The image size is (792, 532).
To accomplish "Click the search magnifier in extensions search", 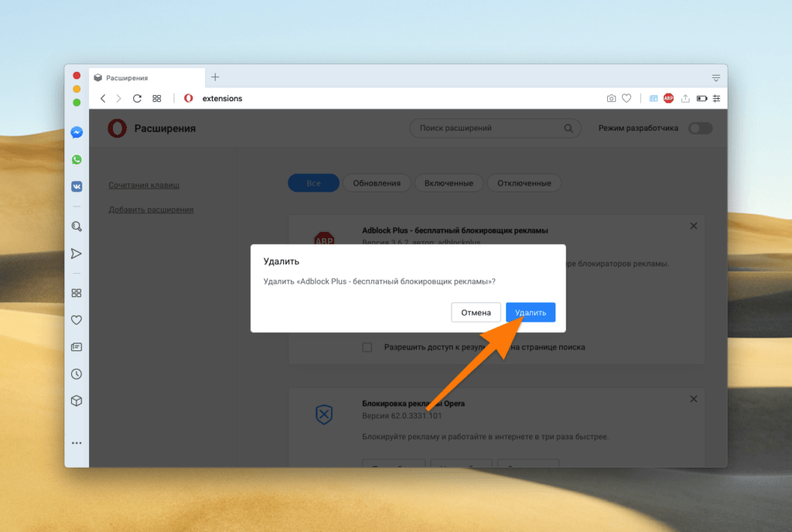I will click(x=568, y=128).
